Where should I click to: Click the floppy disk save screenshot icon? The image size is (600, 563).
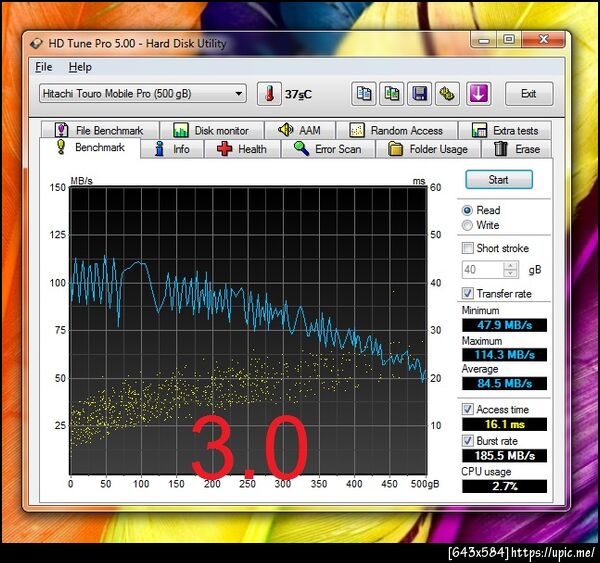[x=419, y=94]
